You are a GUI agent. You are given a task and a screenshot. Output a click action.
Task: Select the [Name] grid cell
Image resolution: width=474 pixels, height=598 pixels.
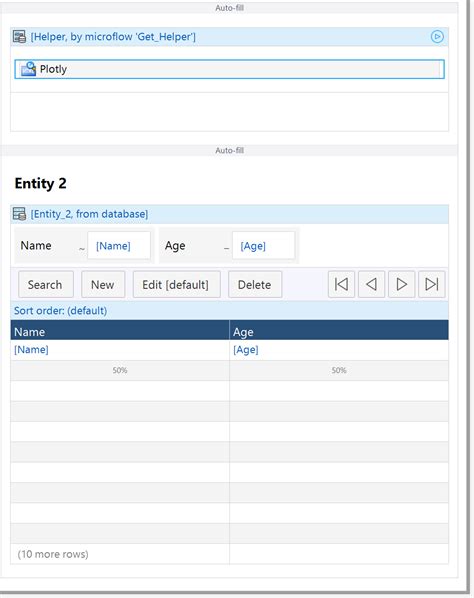click(x=120, y=350)
